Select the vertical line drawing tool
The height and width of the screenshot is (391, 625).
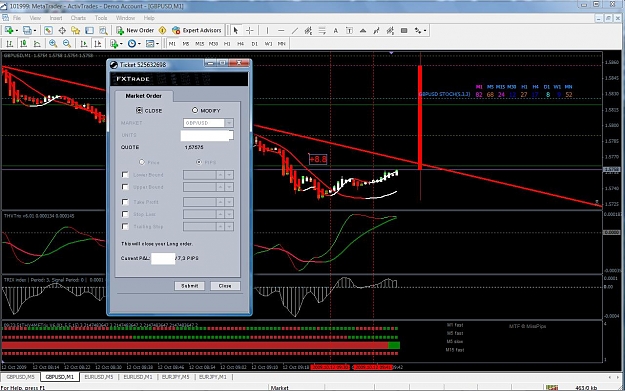click(x=267, y=30)
